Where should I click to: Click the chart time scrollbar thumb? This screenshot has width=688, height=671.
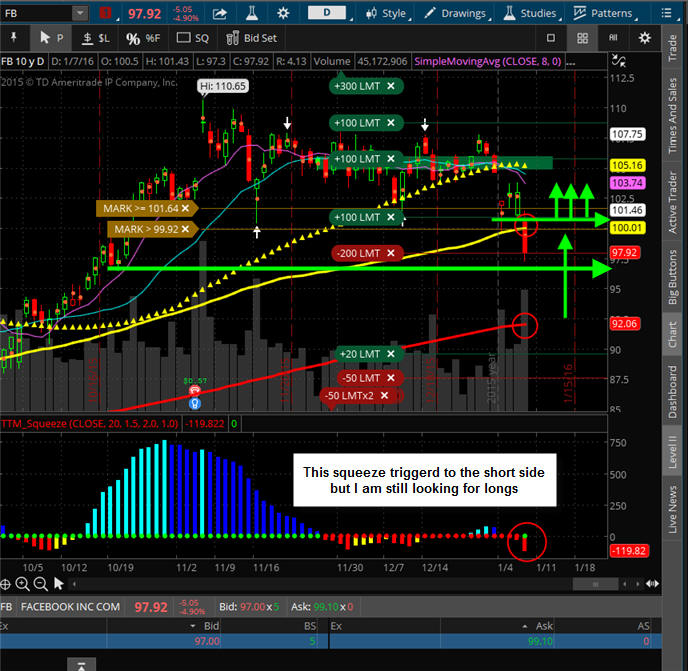point(595,584)
